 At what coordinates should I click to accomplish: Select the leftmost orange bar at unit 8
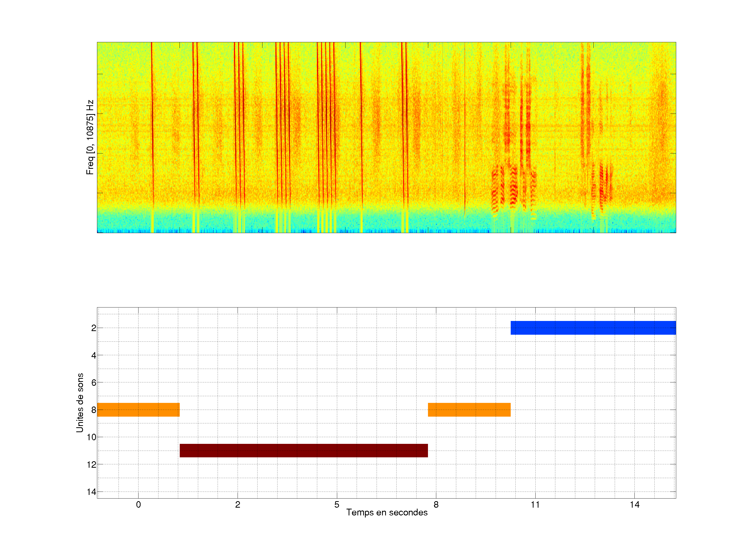coord(138,409)
